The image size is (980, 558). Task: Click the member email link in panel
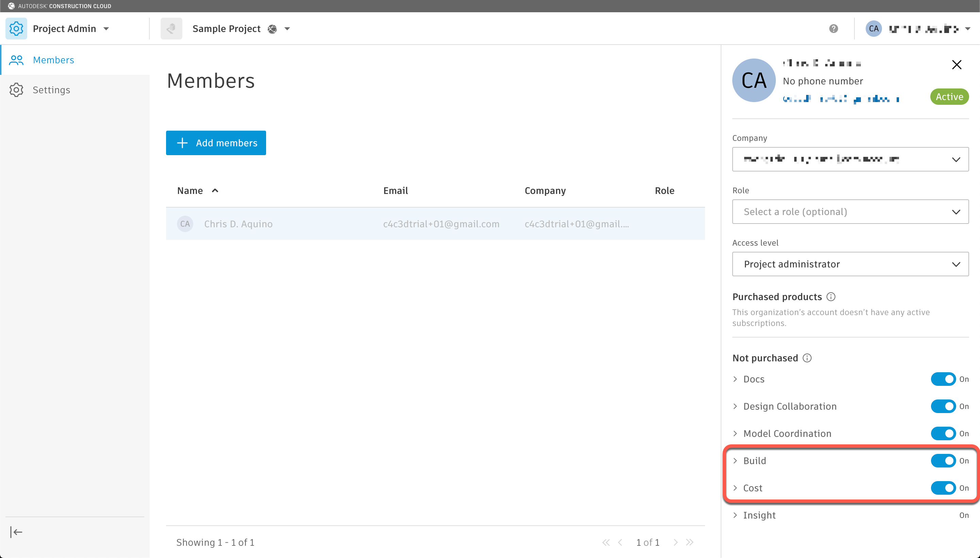(x=841, y=99)
